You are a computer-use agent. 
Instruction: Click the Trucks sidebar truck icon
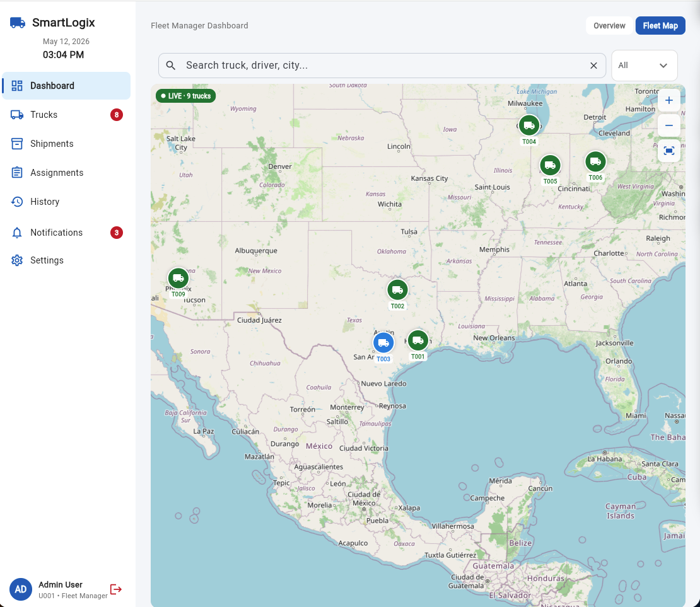17,115
